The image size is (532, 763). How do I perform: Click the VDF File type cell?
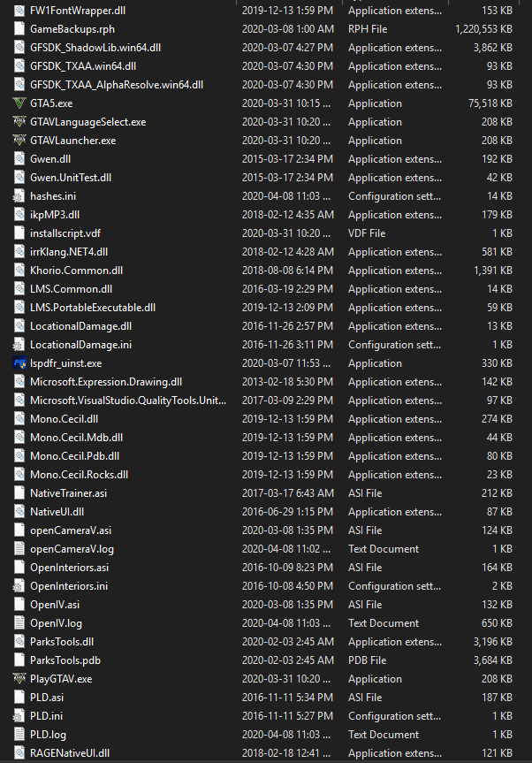tap(367, 233)
